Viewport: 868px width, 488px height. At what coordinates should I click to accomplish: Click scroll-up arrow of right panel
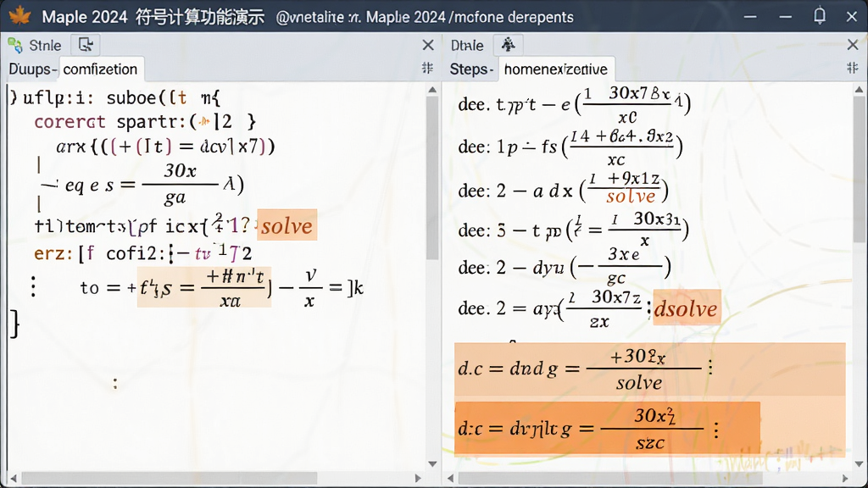tap(859, 90)
